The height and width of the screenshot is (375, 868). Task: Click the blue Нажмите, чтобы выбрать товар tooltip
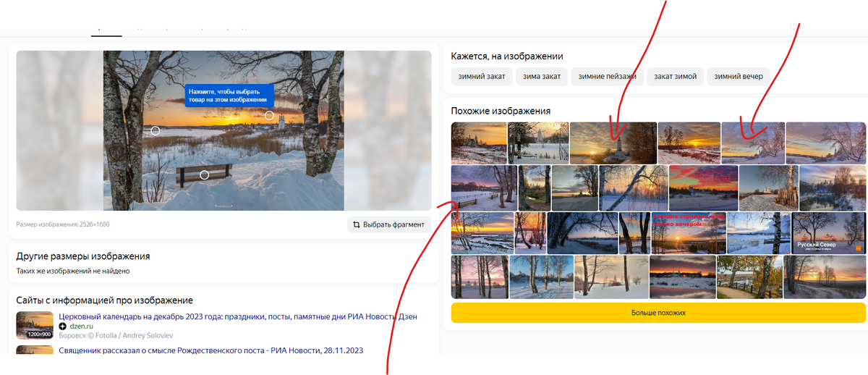[229, 96]
